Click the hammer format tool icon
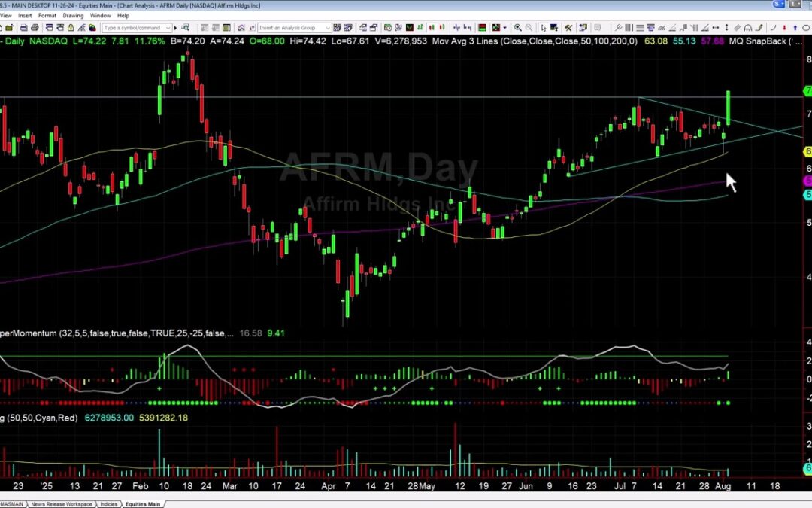The image size is (812, 508). pyautogui.click(x=568, y=28)
